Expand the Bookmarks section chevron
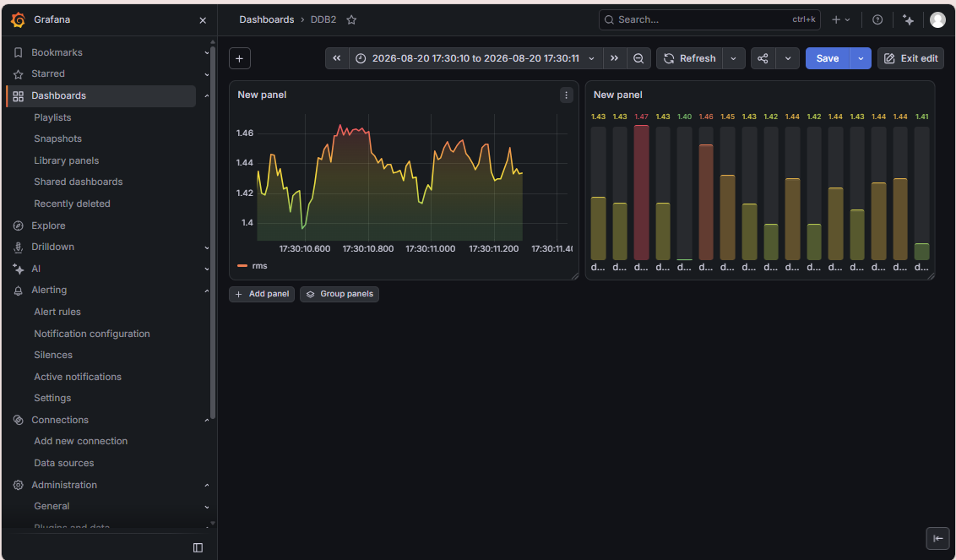Viewport: 956px width, 560px height. pyautogui.click(x=207, y=52)
